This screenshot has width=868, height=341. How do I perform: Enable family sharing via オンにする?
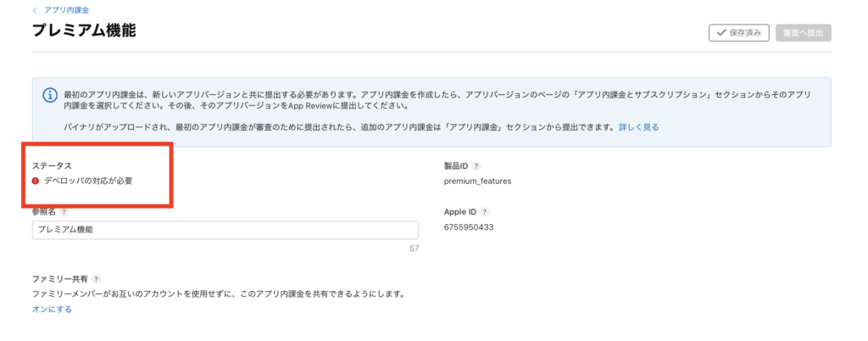(52, 310)
